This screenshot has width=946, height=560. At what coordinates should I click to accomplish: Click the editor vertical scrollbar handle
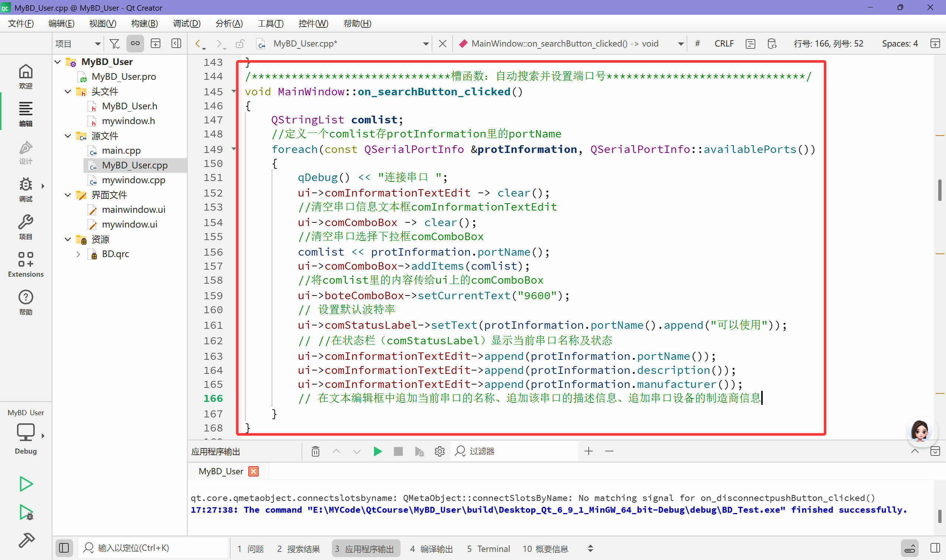point(939,191)
